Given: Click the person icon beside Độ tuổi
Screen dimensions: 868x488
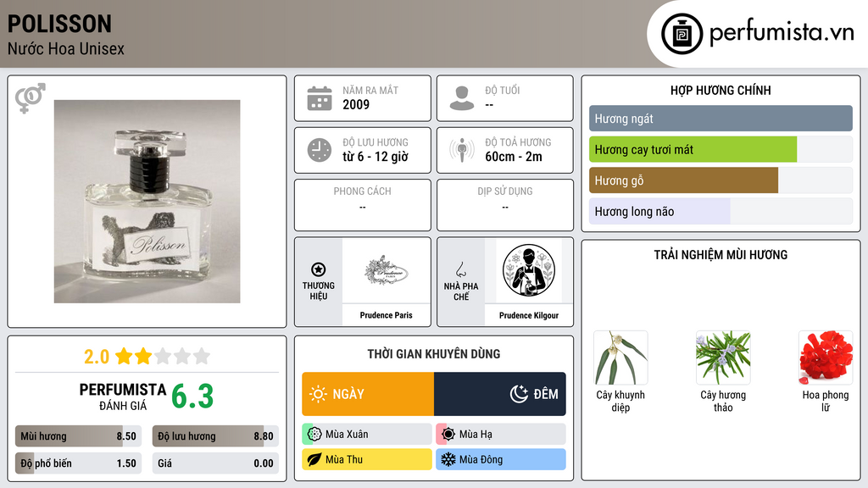Looking at the screenshot, I should 462,98.
